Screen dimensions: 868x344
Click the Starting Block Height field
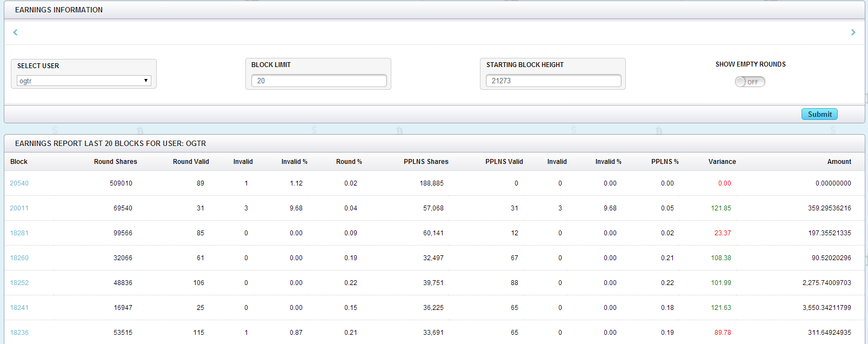coord(553,81)
